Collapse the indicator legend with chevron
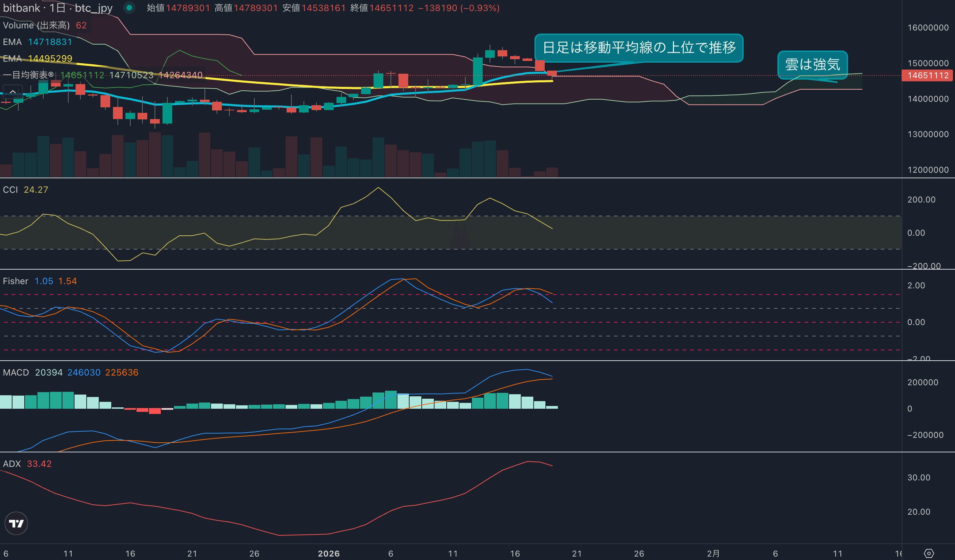Viewport: 955px width, 560px height. click(x=12, y=92)
